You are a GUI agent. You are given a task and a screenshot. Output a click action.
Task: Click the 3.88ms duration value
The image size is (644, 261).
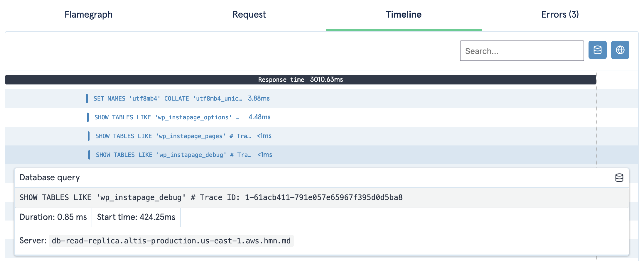[259, 98]
